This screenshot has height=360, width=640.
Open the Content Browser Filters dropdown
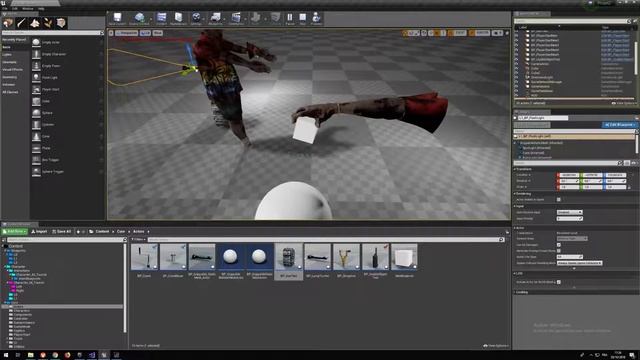(138, 240)
